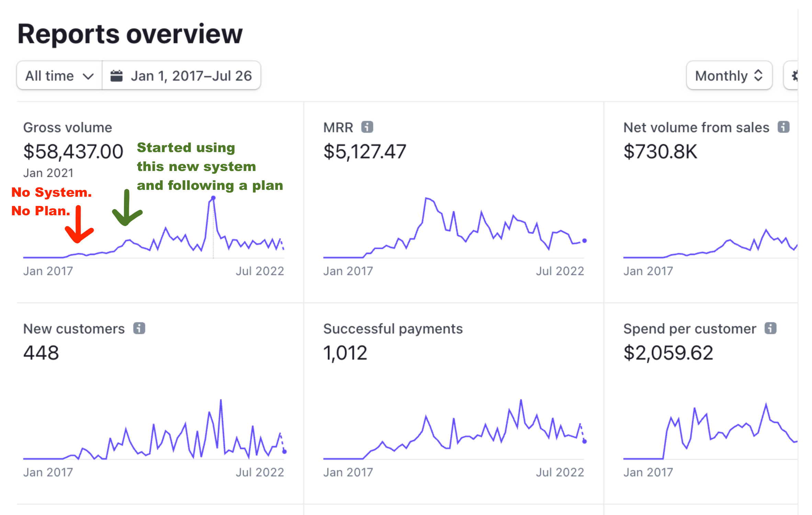Click the Net volume from sales info icon

tap(783, 127)
